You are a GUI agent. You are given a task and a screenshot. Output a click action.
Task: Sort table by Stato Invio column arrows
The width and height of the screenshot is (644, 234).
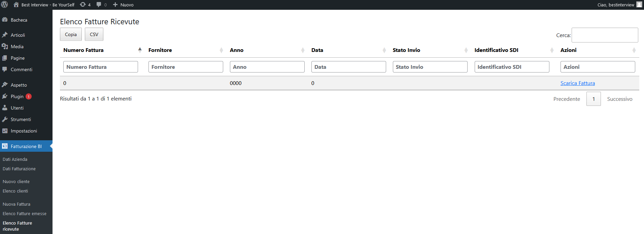tap(466, 50)
